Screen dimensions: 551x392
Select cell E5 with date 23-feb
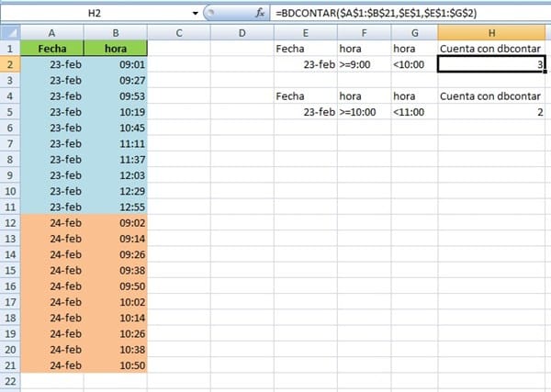click(306, 111)
